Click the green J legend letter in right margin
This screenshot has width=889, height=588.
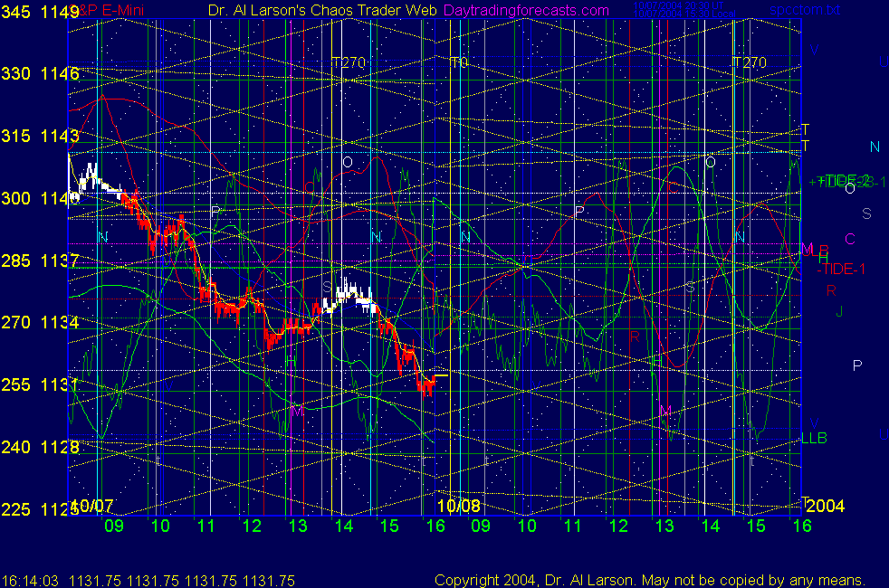tap(840, 311)
